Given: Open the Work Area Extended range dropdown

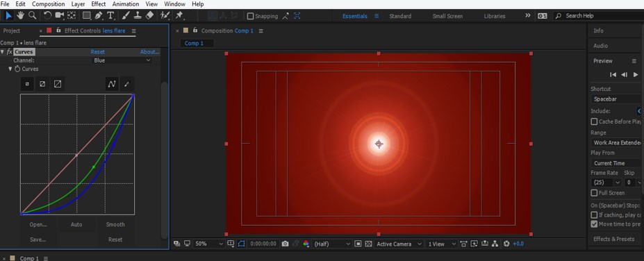Looking at the screenshot, I should [x=617, y=142].
